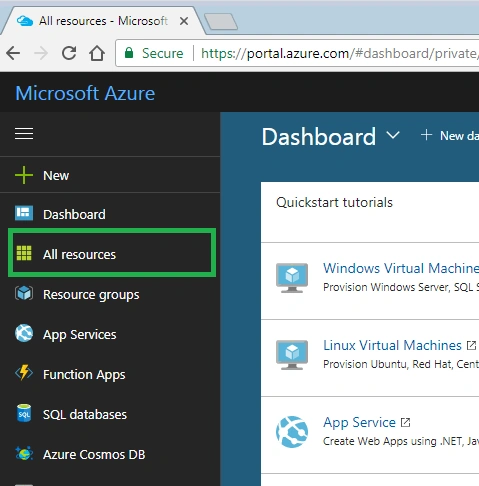The width and height of the screenshot is (479, 486).
Task: Click the Microsoft Azure header logo text
Action: 85,93
